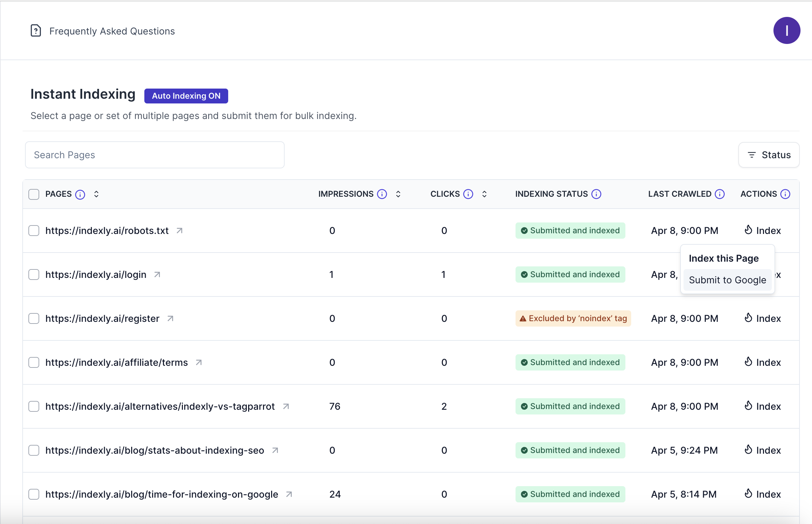Open the user avatar labeled I
Image resolution: width=812 pixels, height=524 pixels.
pyautogui.click(x=787, y=31)
